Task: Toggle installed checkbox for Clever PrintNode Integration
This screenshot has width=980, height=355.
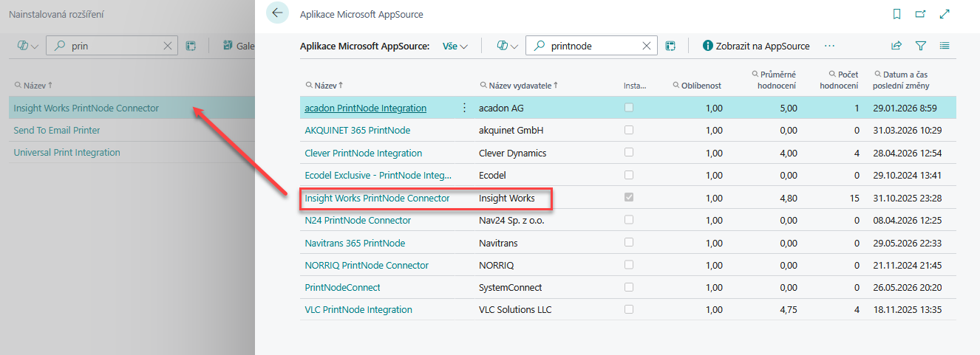Action: click(x=629, y=153)
